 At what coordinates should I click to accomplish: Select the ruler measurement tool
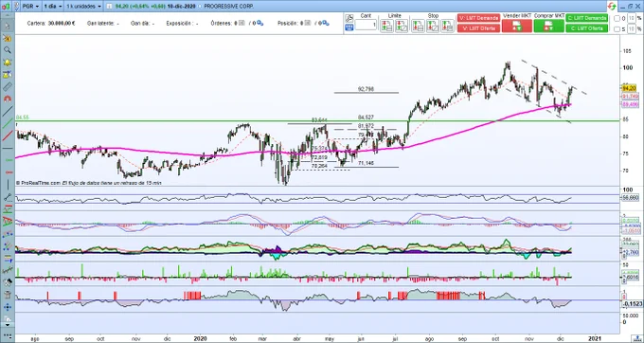7,86
